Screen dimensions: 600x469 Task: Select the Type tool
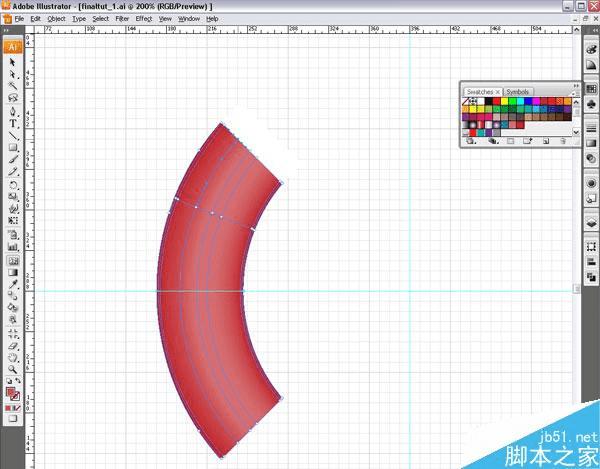coord(13,124)
